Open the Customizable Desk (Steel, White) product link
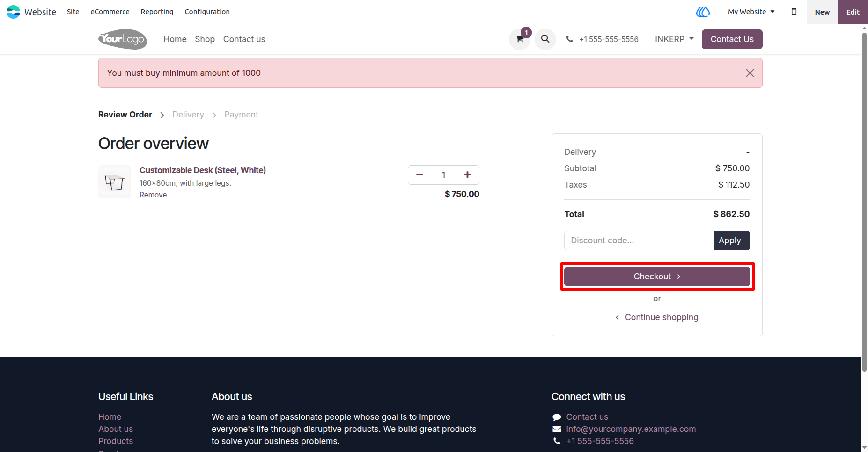 click(203, 170)
